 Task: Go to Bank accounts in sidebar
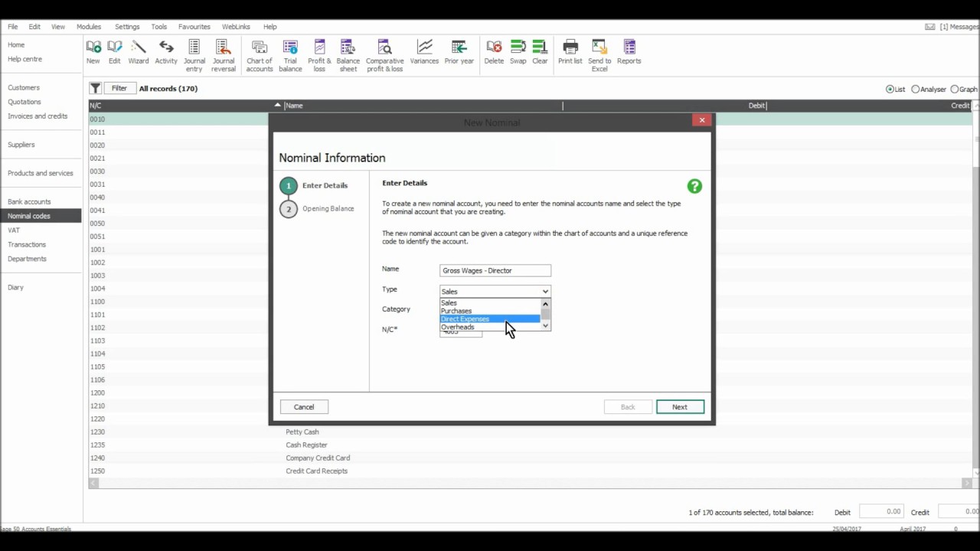click(x=29, y=202)
